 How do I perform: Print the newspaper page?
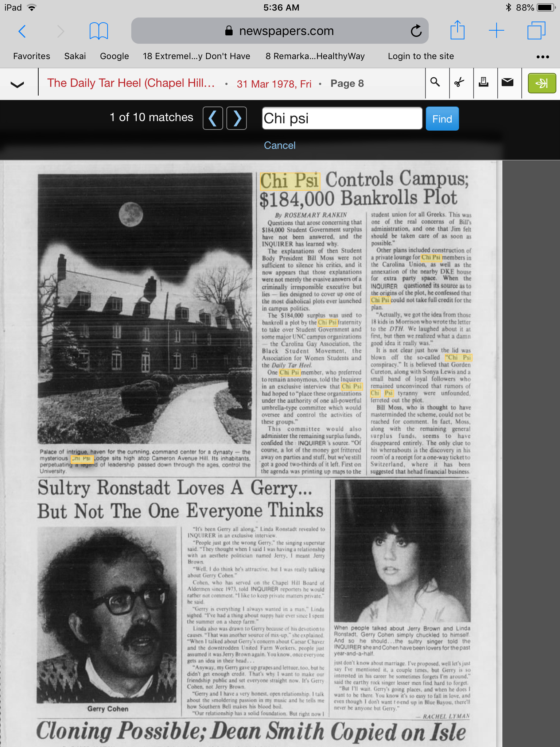click(483, 82)
